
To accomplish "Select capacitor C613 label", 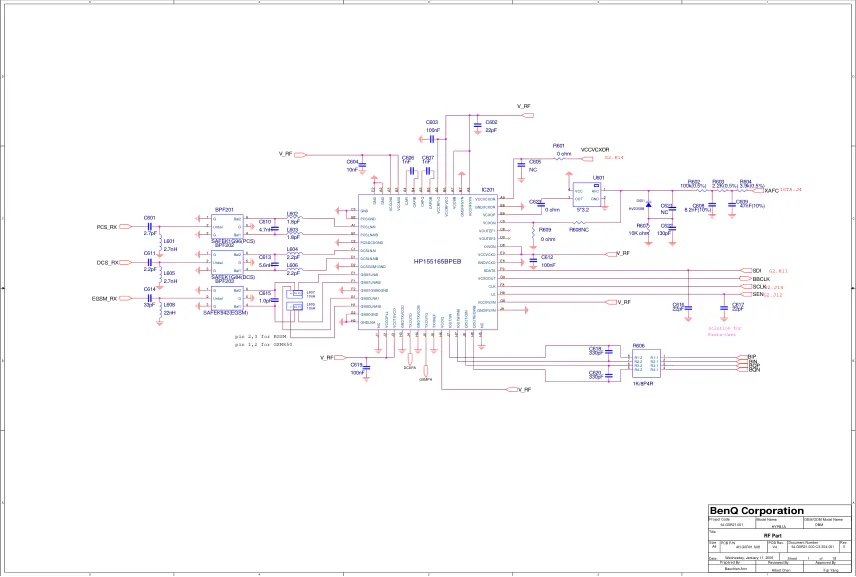I will [265, 257].
